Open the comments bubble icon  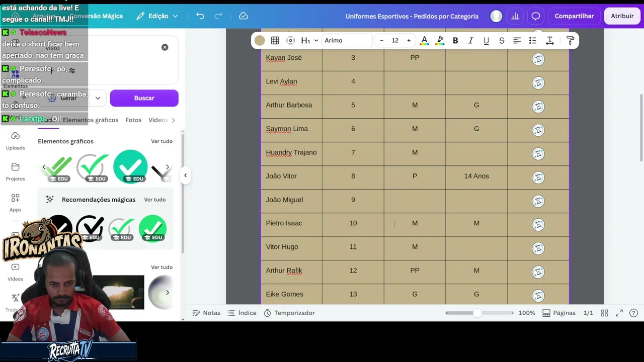coord(536,16)
